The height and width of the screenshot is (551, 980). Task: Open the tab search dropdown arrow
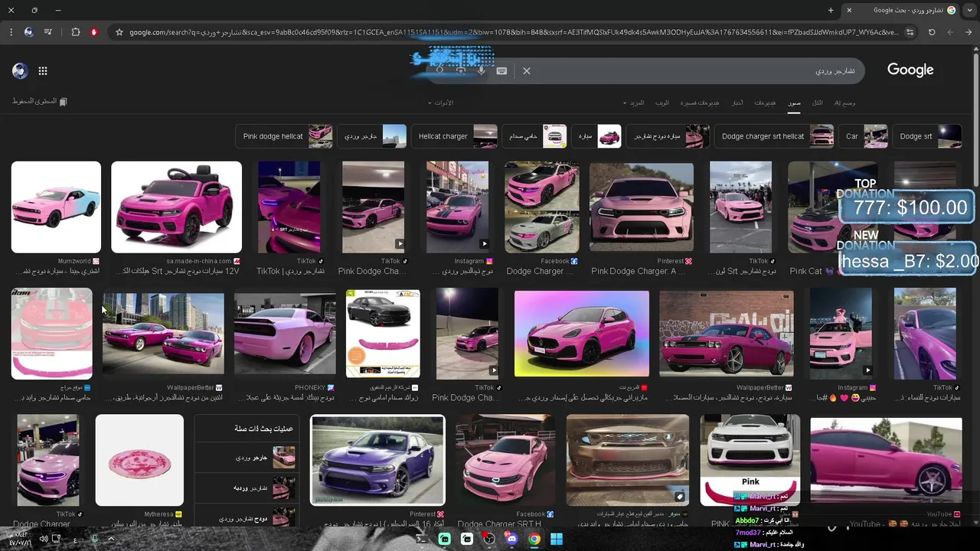tap(970, 10)
